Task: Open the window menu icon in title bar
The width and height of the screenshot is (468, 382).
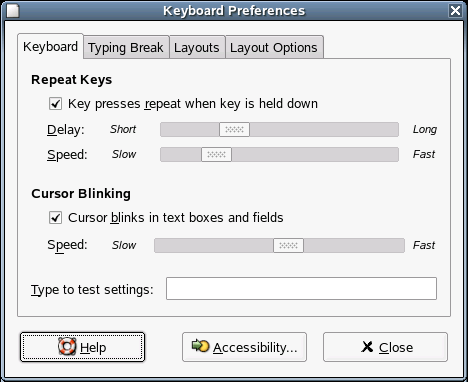Action: coord(13,11)
